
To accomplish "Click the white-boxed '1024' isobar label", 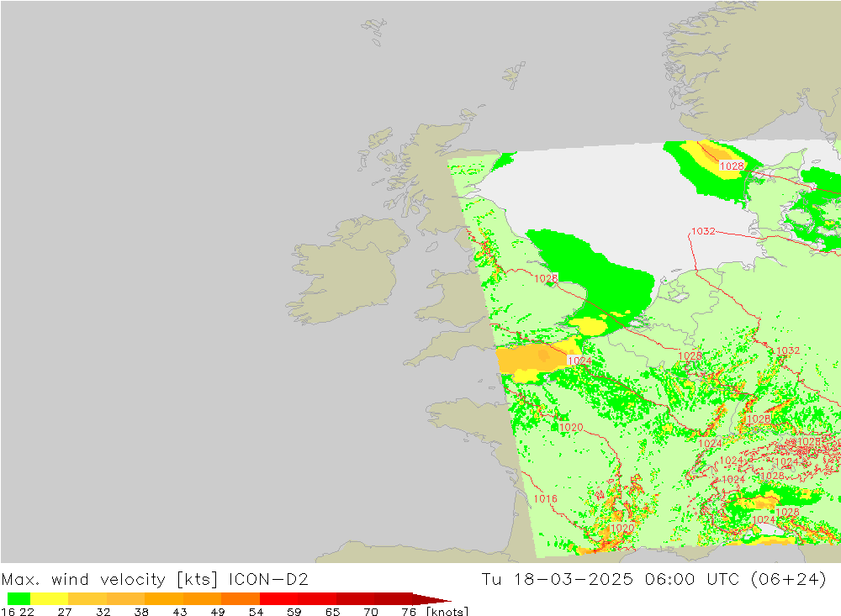I will point(579,361).
